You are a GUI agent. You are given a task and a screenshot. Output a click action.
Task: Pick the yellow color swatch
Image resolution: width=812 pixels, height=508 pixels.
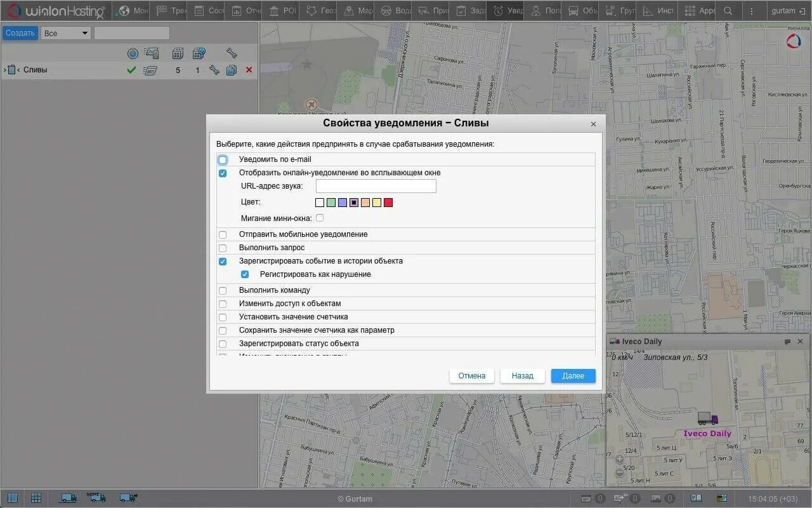click(377, 203)
